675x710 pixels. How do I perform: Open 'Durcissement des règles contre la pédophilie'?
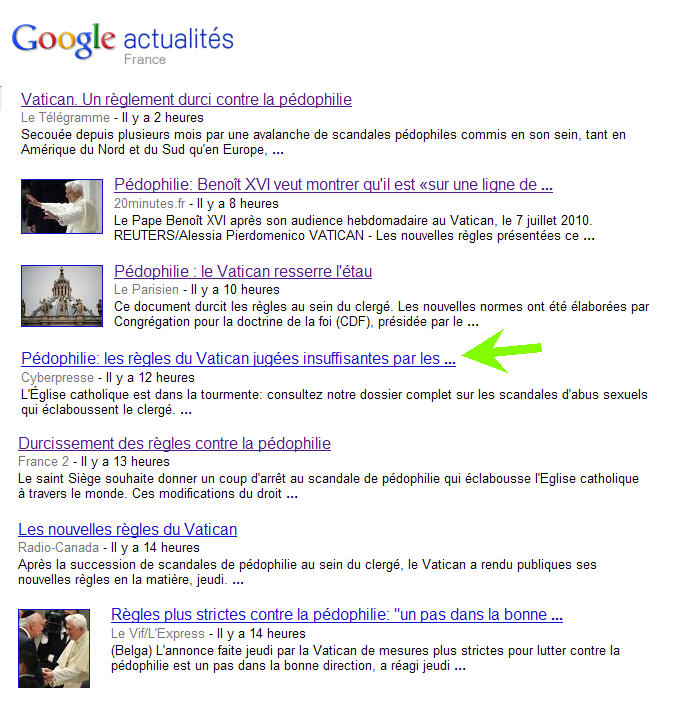(174, 443)
